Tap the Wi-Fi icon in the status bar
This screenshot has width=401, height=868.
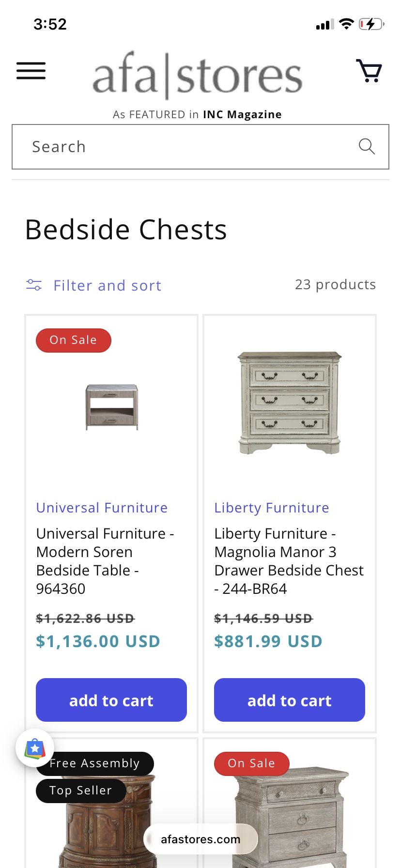pos(346,23)
